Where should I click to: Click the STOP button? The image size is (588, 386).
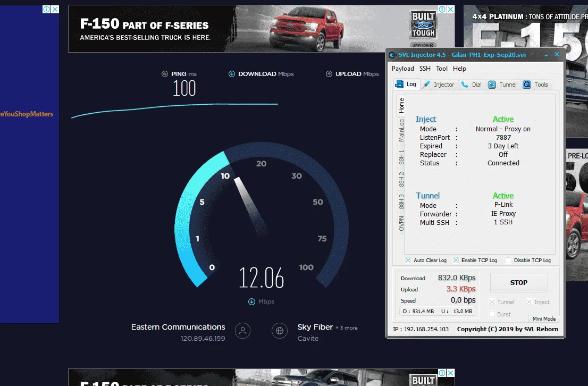[x=519, y=283]
